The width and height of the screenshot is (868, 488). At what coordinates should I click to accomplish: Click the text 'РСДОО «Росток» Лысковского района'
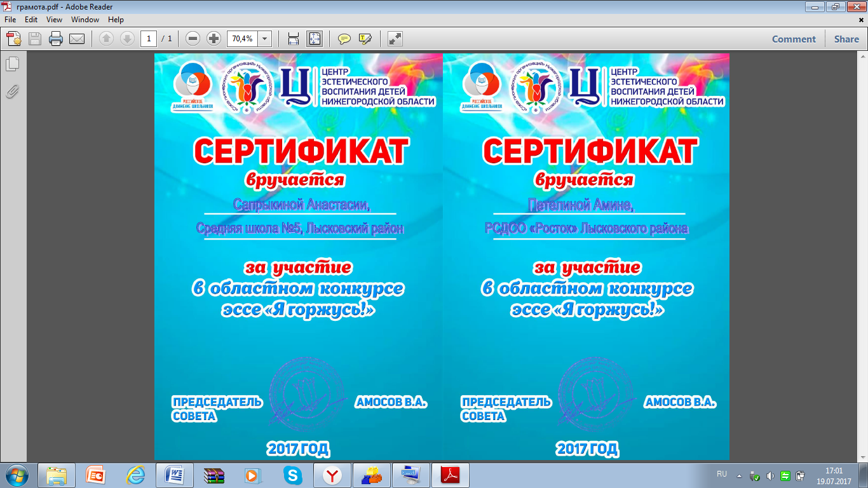[587, 228]
